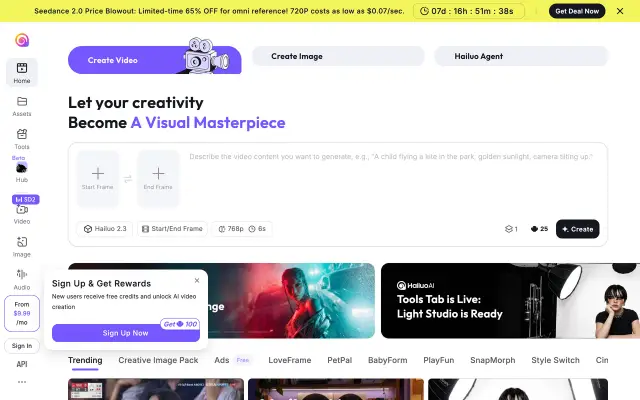Click the sidebar more options ellipsis
The width and height of the screenshot is (640, 400).
[22, 382]
